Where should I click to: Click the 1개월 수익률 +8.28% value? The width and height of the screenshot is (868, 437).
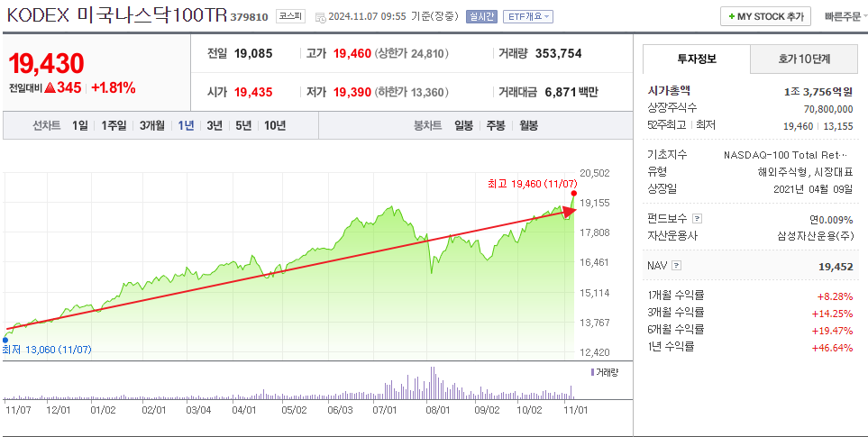click(x=835, y=296)
